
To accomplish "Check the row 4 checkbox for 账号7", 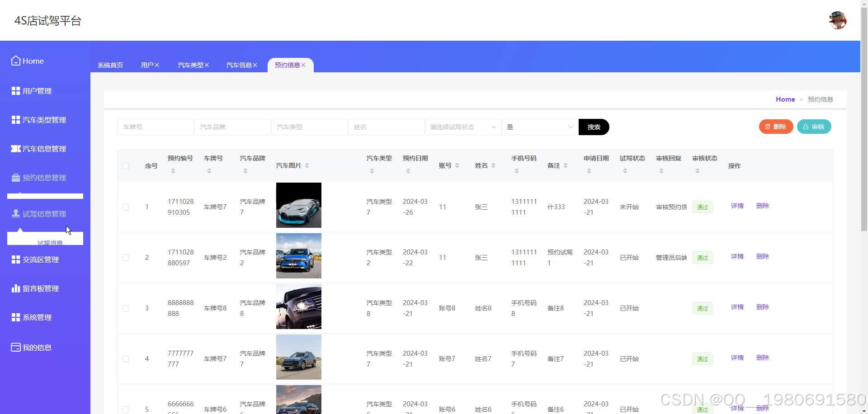I will click(x=126, y=359).
